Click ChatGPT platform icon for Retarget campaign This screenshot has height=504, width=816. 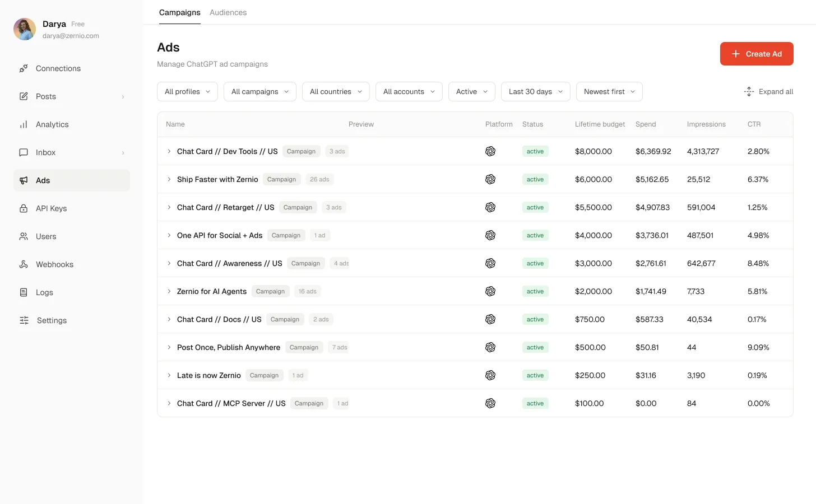[x=490, y=207]
